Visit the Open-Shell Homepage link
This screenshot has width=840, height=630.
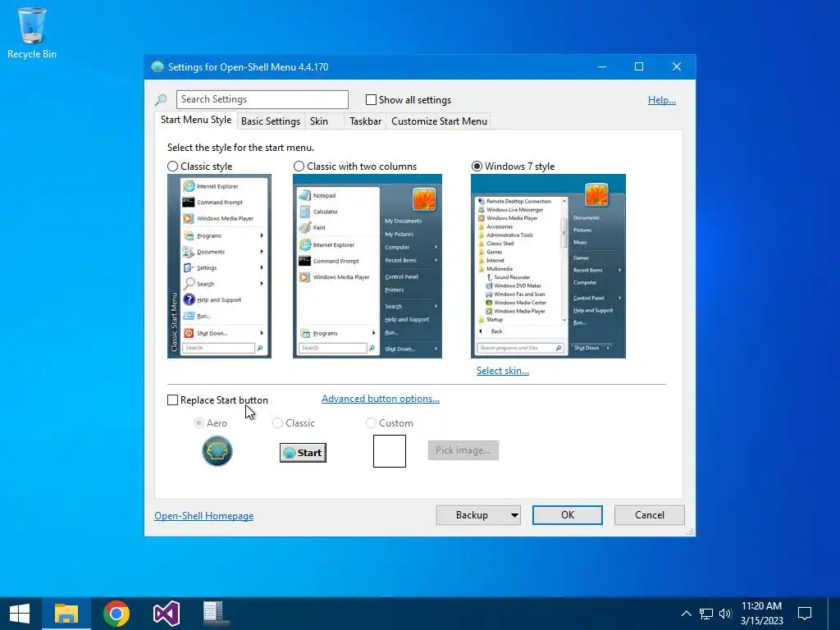pyautogui.click(x=204, y=516)
